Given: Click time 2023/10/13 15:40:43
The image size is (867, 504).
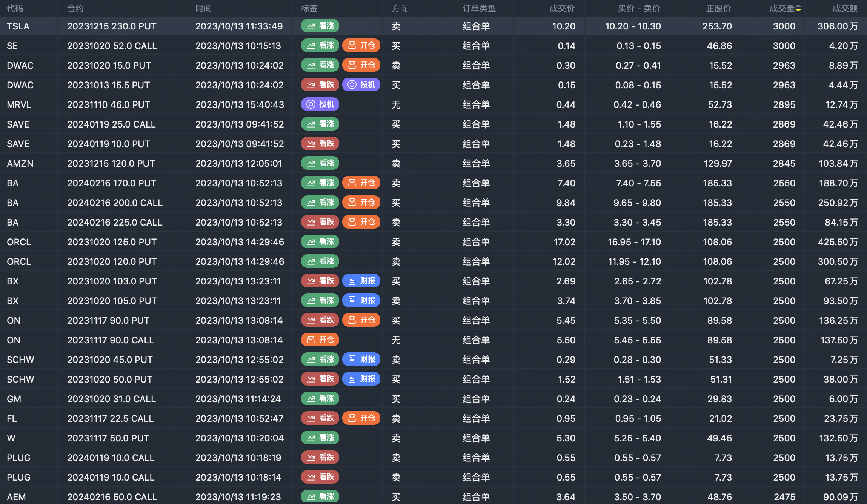Looking at the screenshot, I should pos(240,105).
